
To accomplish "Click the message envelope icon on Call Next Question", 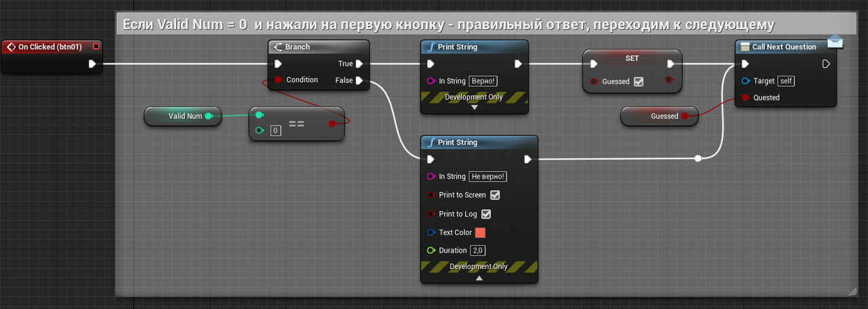I will pyautogui.click(x=835, y=41).
